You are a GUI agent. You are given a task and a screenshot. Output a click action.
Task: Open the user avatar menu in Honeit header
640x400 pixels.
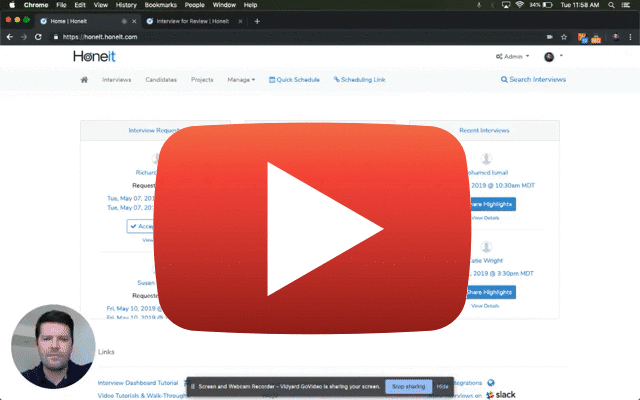(553, 56)
